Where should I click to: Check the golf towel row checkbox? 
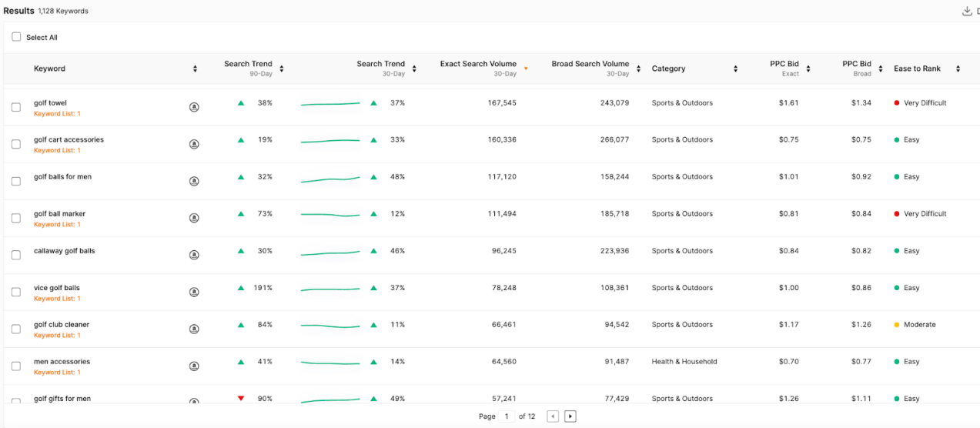(x=16, y=107)
